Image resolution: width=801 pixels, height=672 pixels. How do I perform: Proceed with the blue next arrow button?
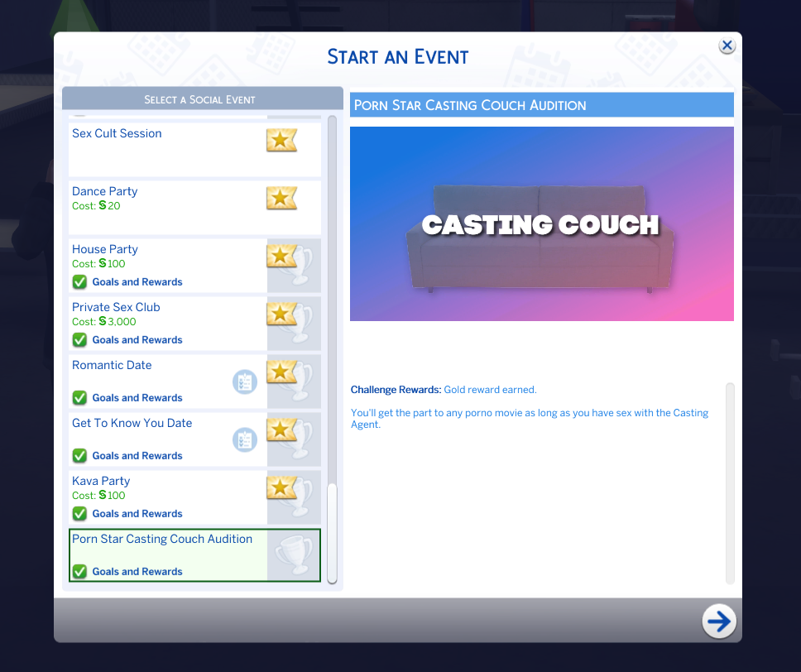point(719,622)
